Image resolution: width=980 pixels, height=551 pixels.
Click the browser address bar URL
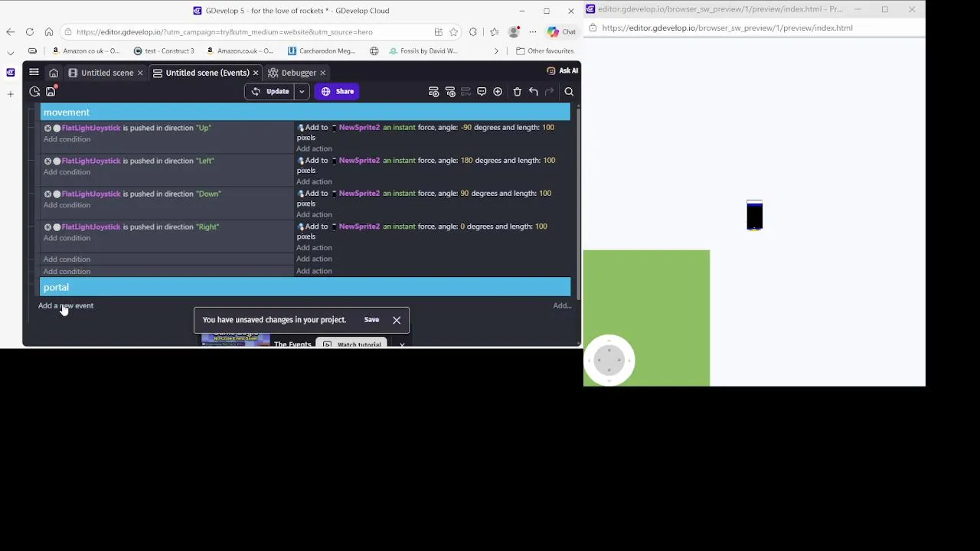pyautogui.click(x=224, y=32)
